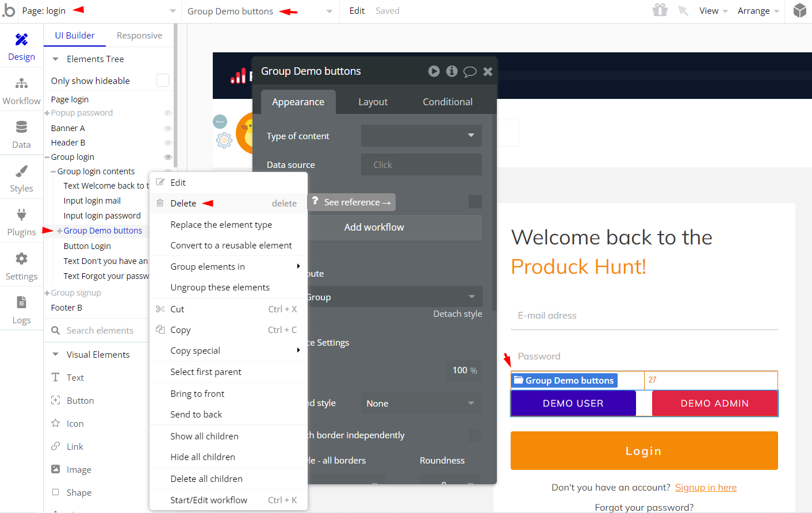The height and width of the screenshot is (513, 812).
Task: Click the play icon in property editor header
Action: [x=434, y=71]
